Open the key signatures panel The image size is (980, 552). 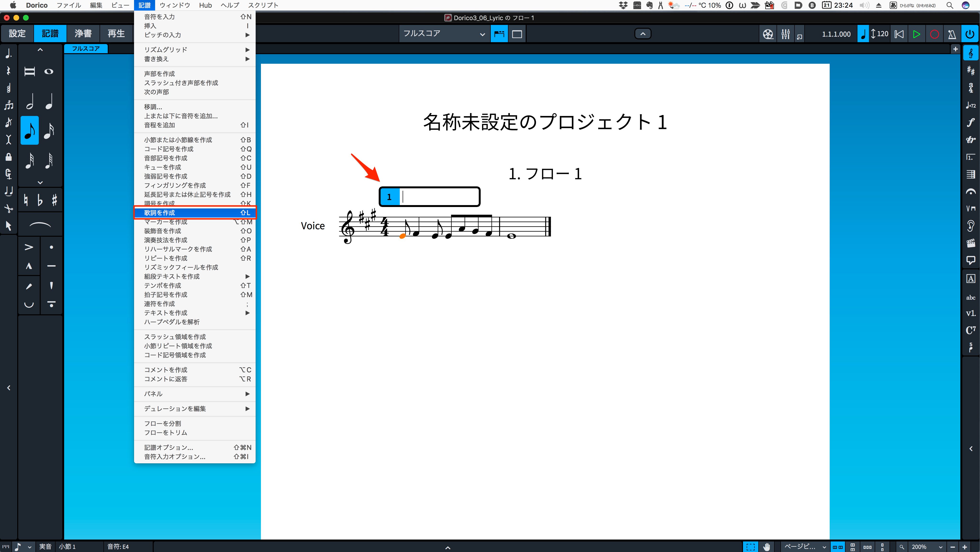tap(970, 70)
